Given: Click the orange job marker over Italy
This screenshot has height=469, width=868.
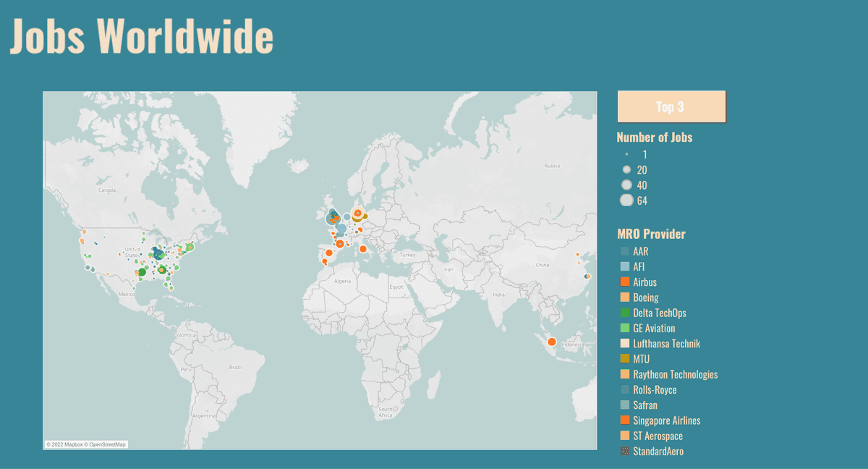Looking at the screenshot, I should coord(362,249).
